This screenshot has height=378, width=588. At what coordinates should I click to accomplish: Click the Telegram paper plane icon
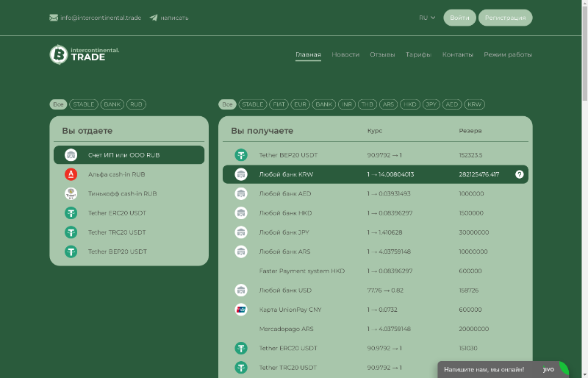click(154, 18)
